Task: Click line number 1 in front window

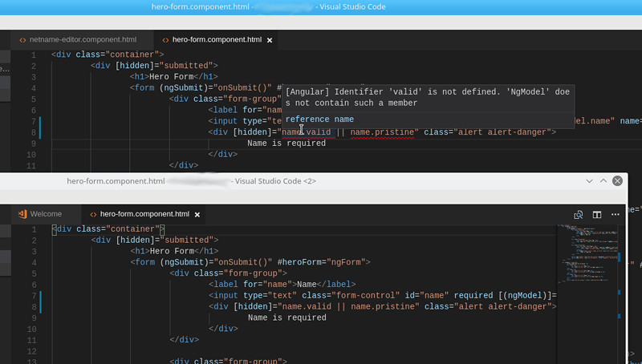Action: coord(34,229)
